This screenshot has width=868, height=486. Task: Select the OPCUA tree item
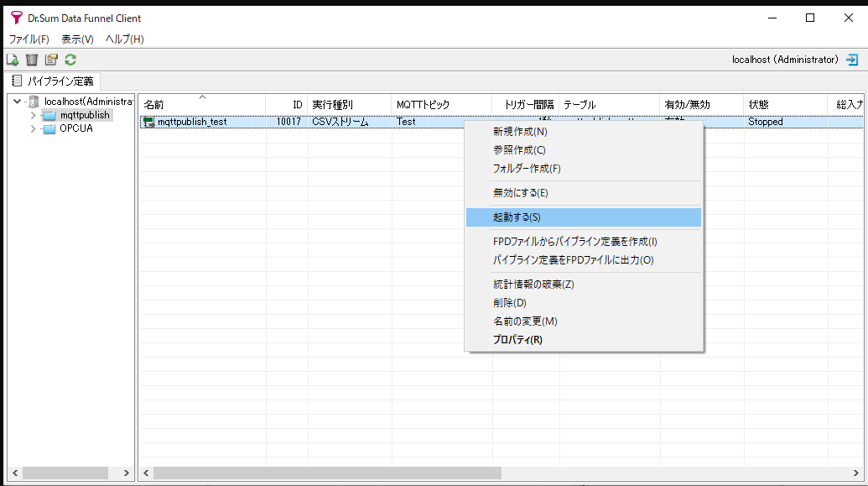coord(75,128)
